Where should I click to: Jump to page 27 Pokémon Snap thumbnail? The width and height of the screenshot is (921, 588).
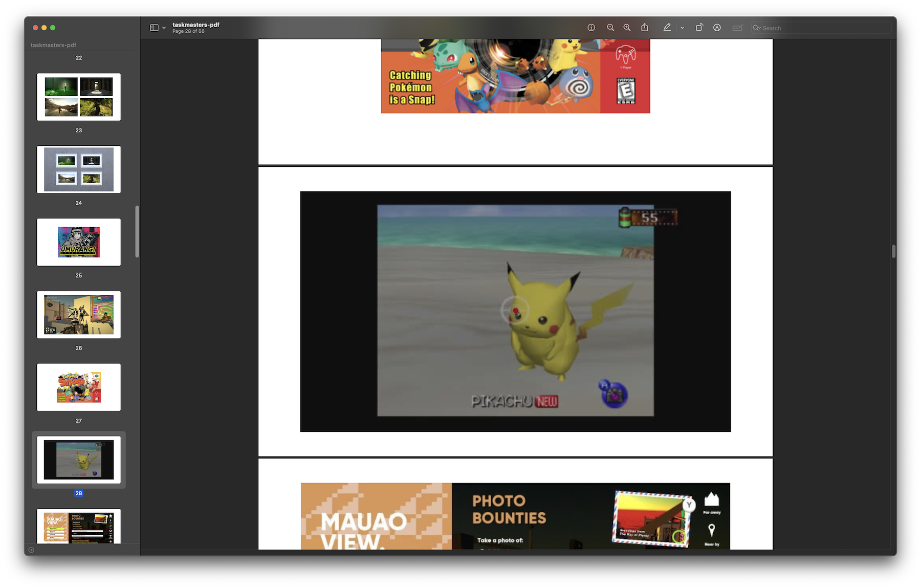pos(79,387)
